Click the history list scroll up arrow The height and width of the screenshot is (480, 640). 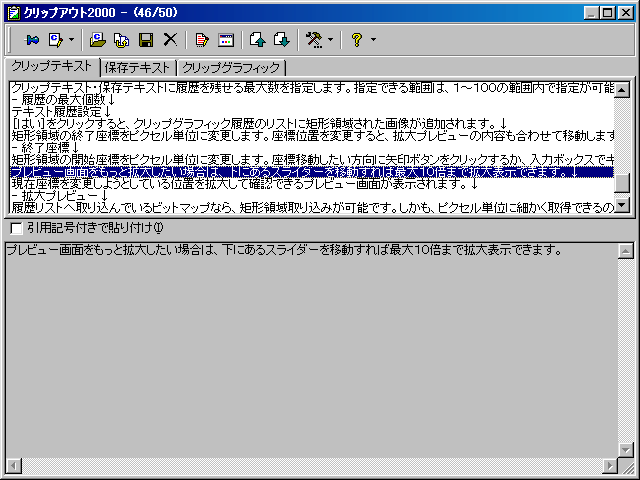(622, 89)
